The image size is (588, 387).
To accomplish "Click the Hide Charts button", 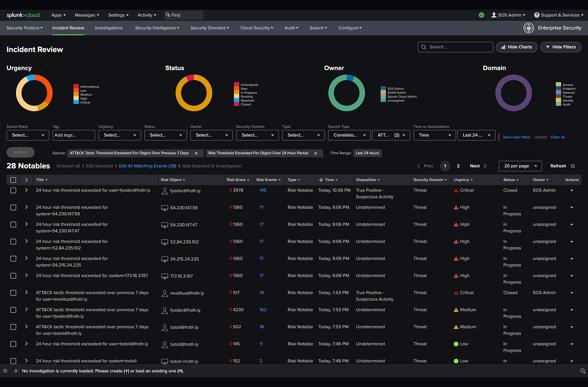I will tap(516, 47).
